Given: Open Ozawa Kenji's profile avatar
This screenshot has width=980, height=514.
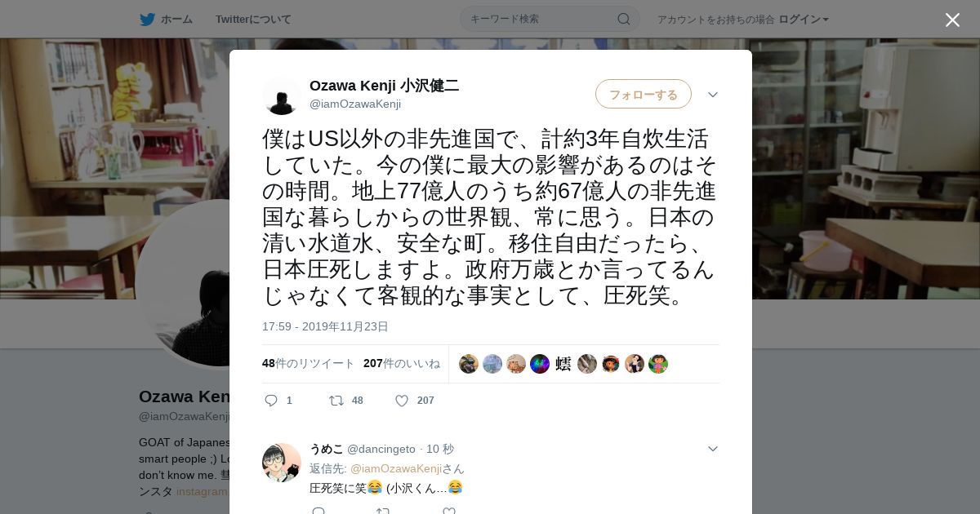Looking at the screenshot, I should click(x=282, y=95).
